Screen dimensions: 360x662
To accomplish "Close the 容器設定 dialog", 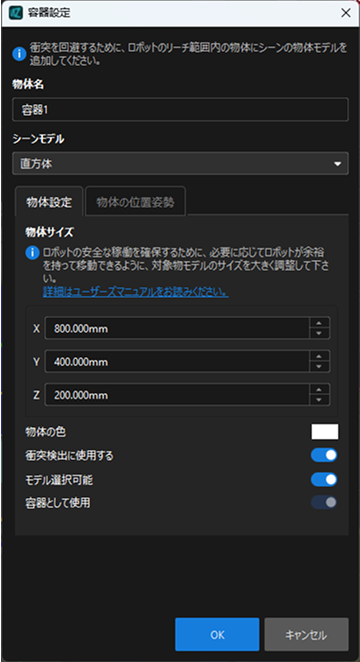I will 346,13.
